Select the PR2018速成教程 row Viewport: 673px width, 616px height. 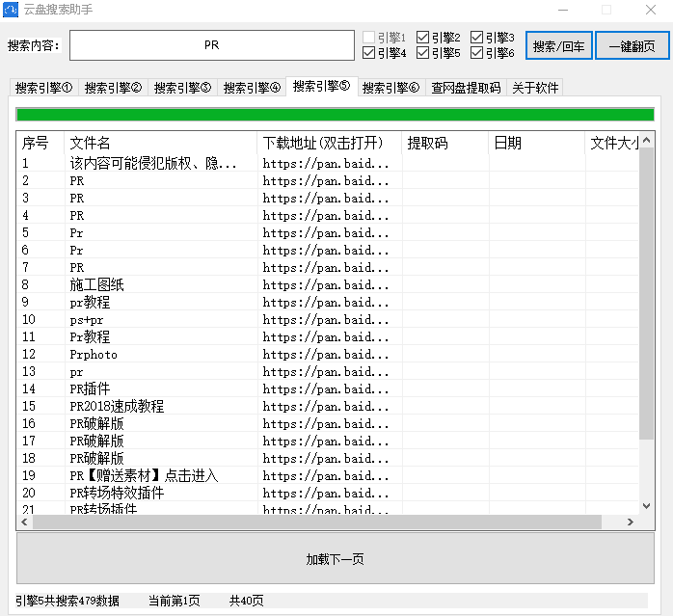(x=328, y=406)
